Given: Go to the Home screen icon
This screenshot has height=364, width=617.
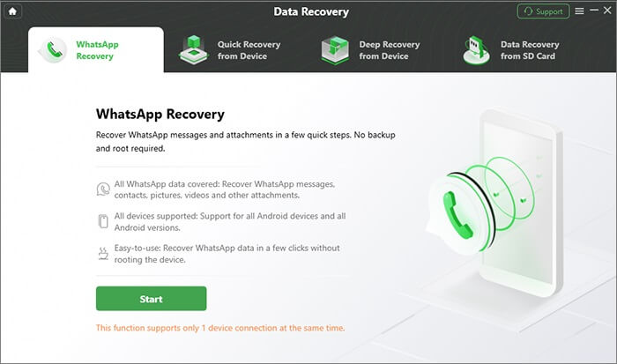Looking at the screenshot, I should (x=12, y=11).
